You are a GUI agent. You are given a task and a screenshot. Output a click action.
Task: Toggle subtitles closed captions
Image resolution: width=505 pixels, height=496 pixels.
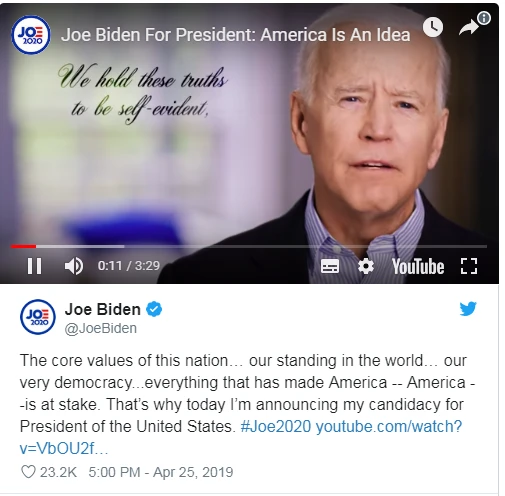click(330, 266)
